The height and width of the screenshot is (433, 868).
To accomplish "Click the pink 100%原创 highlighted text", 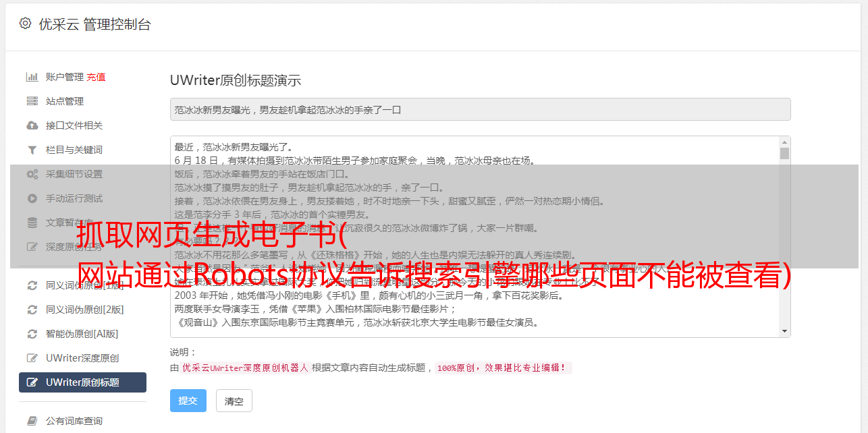I will [x=503, y=368].
